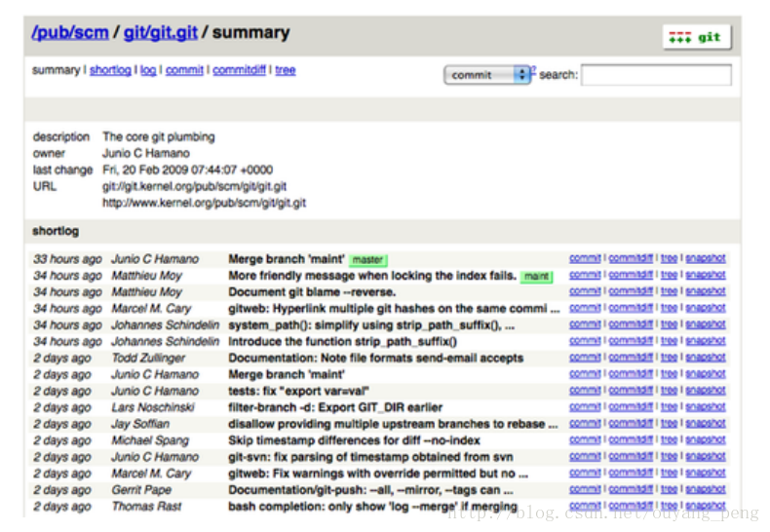The width and height of the screenshot is (770, 532).
Task: Select author Matthieu Moy in 'More friendly message' row
Action: [x=147, y=276]
